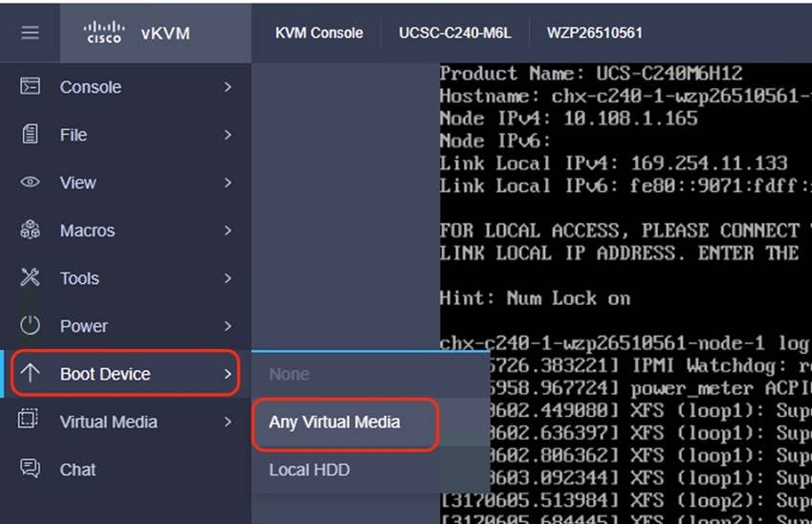Click the IPMI Watchdog log line

click(651, 366)
